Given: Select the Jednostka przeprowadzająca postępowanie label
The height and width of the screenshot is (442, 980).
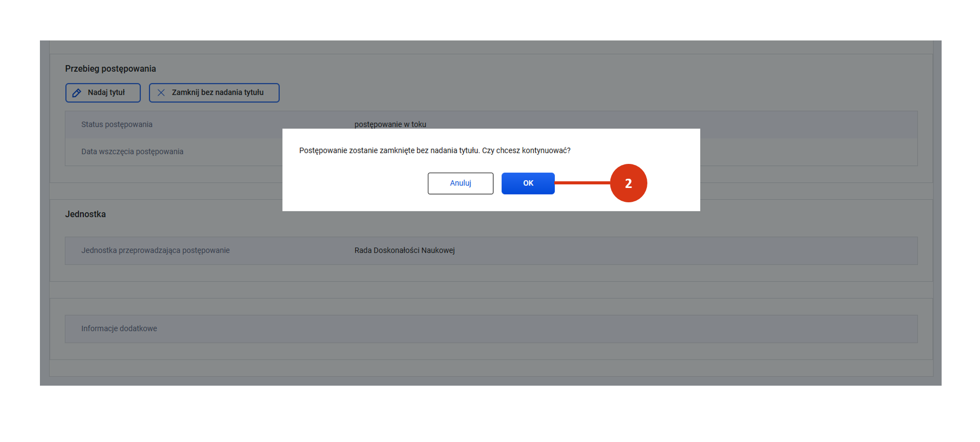Looking at the screenshot, I should 155,250.
